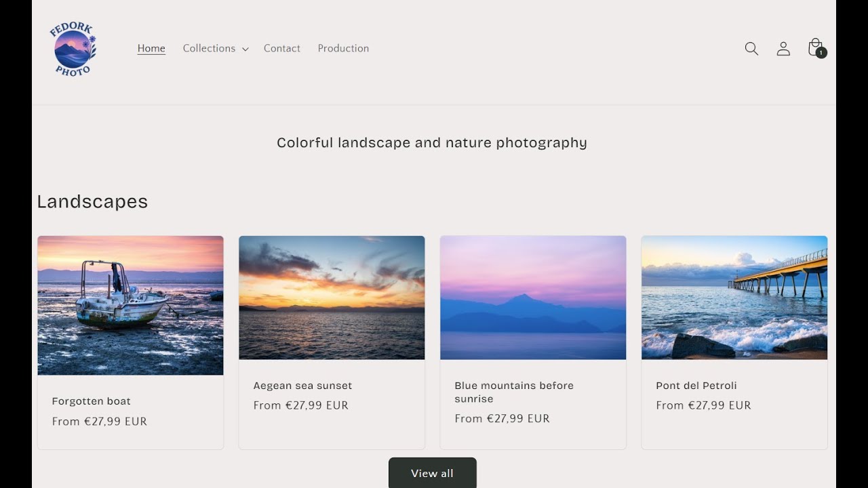The width and height of the screenshot is (868, 488).
Task: Click the Forgotten boat title link
Action: (x=92, y=401)
